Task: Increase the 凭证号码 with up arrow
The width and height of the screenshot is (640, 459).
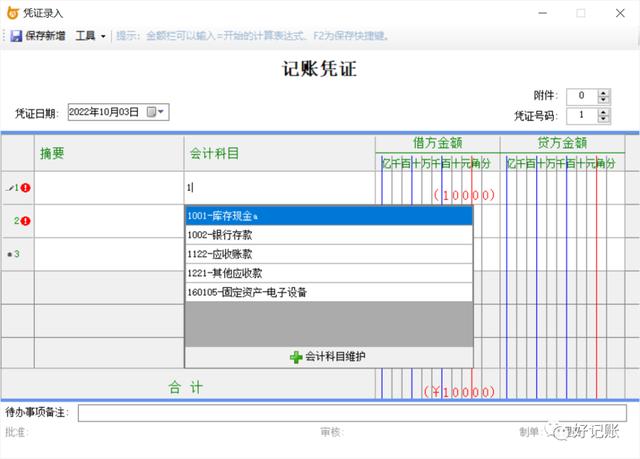Action: pyautogui.click(x=603, y=112)
